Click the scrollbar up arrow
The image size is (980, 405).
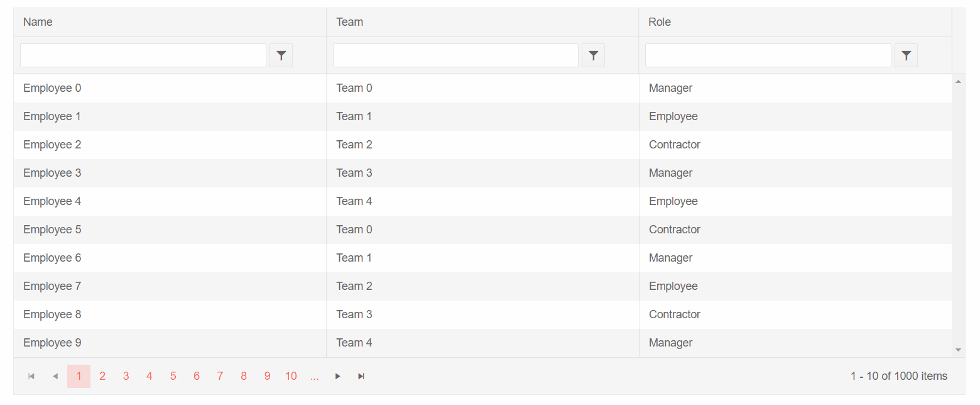pyautogui.click(x=958, y=81)
